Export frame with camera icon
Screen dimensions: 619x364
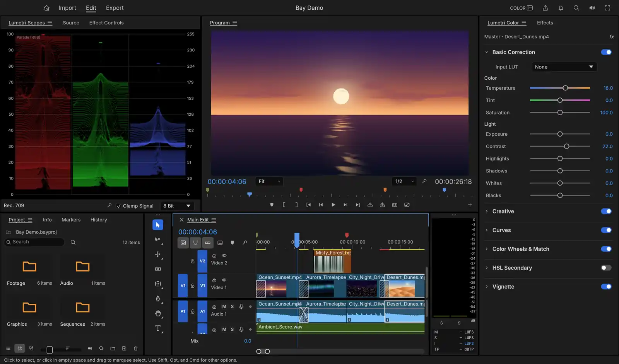point(395,205)
